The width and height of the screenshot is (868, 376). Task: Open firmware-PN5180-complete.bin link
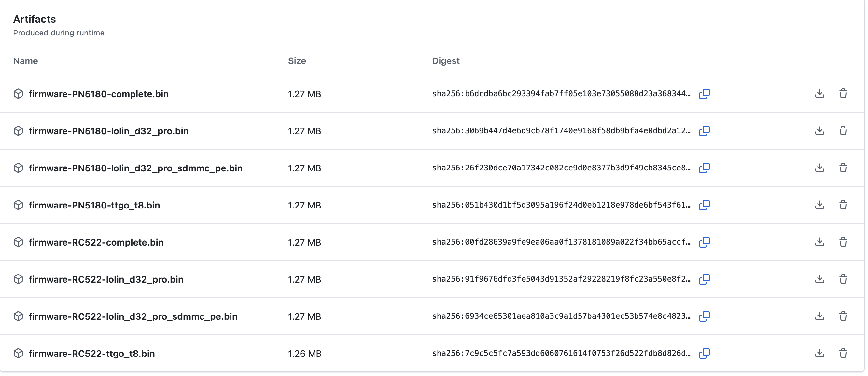tap(98, 94)
